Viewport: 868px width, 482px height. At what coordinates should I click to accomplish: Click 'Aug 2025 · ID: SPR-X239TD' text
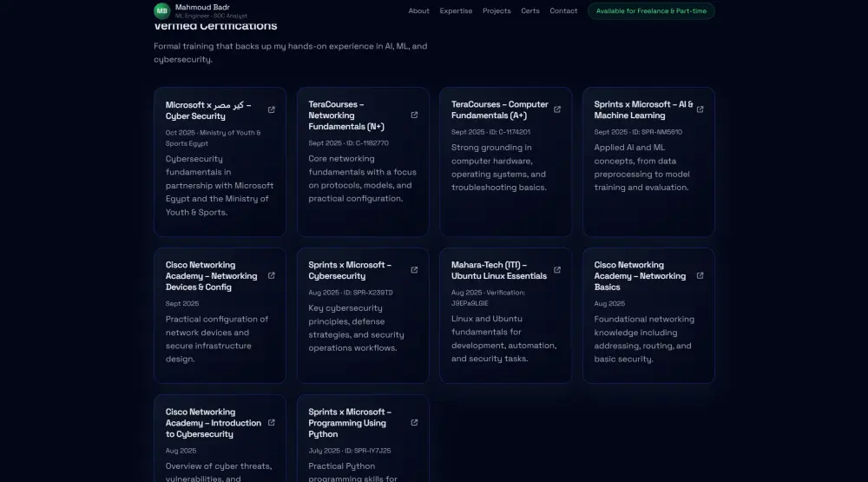tap(351, 293)
